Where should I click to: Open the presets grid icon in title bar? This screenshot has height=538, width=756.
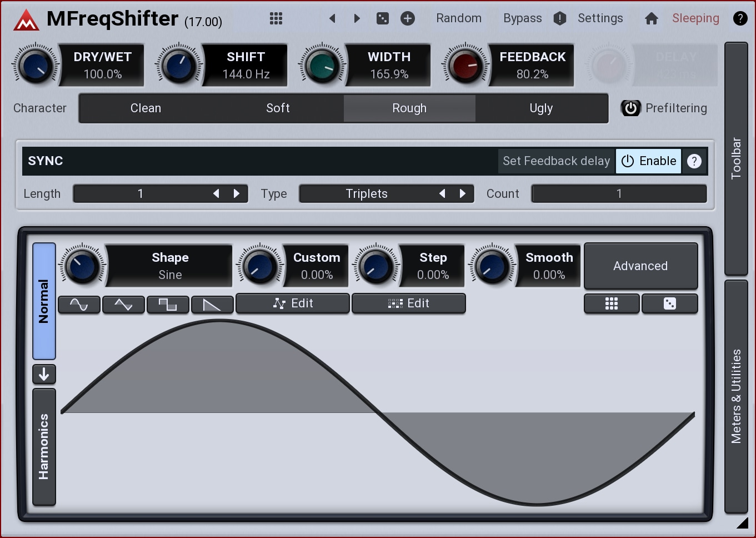coord(276,18)
